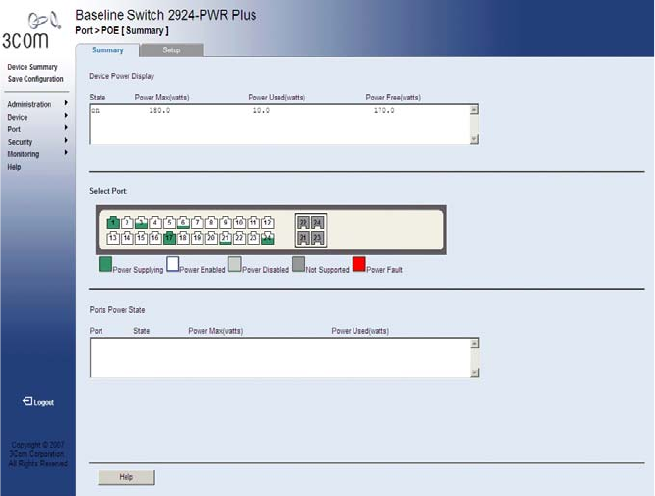655x496 pixels.
Task: Select the 'on' state value
Action: point(96,111)
